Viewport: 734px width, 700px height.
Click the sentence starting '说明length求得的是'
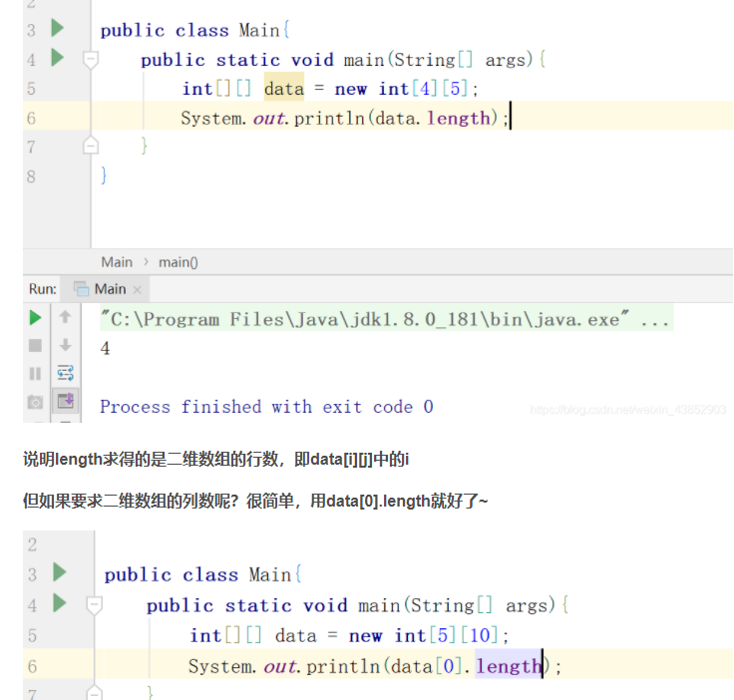tap(215, 459)
